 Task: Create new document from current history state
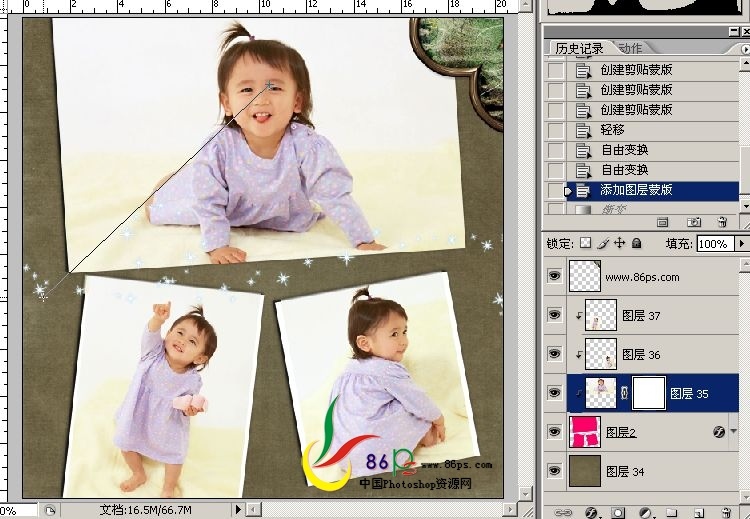point(662,222)
